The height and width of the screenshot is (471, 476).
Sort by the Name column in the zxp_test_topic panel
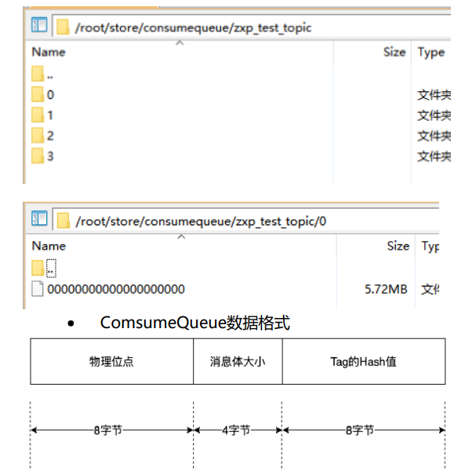click(49, 52)
